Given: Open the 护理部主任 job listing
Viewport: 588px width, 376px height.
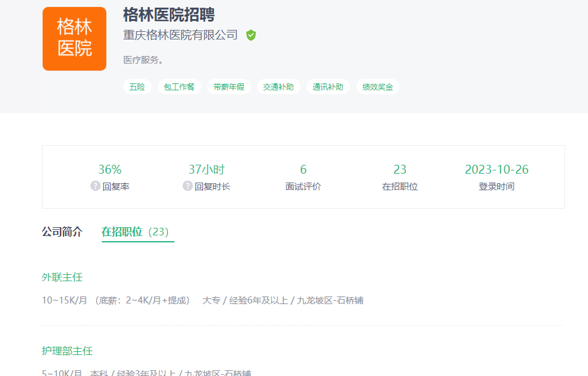Looking at the screenshot, I should pos(67,351).
